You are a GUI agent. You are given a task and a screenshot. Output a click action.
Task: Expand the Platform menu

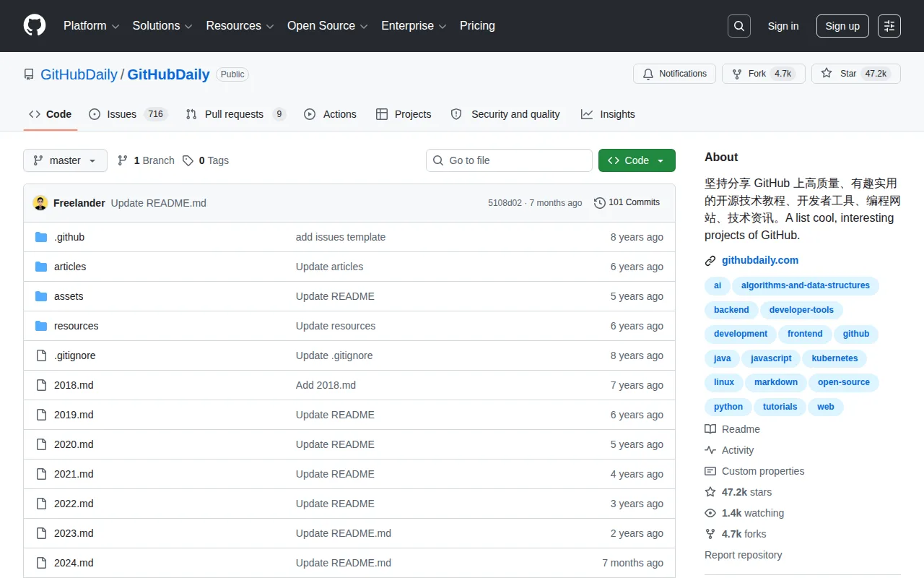91,26
